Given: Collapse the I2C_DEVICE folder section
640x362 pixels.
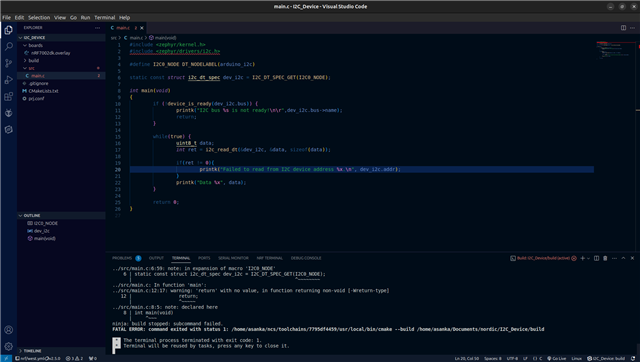Looking at the screenshot, I should click(61, 38).
